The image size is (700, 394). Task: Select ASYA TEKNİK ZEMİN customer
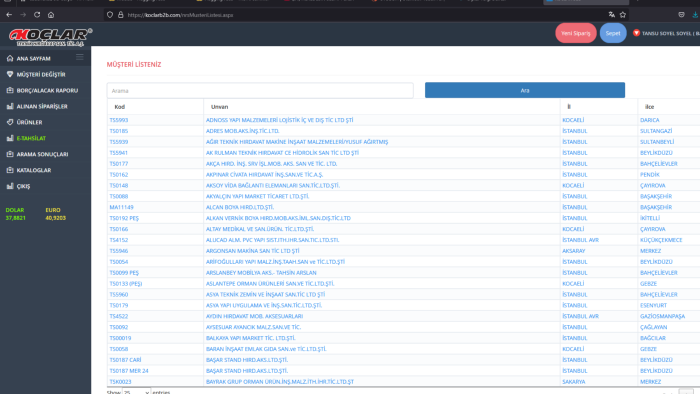(x=265, y=294)
